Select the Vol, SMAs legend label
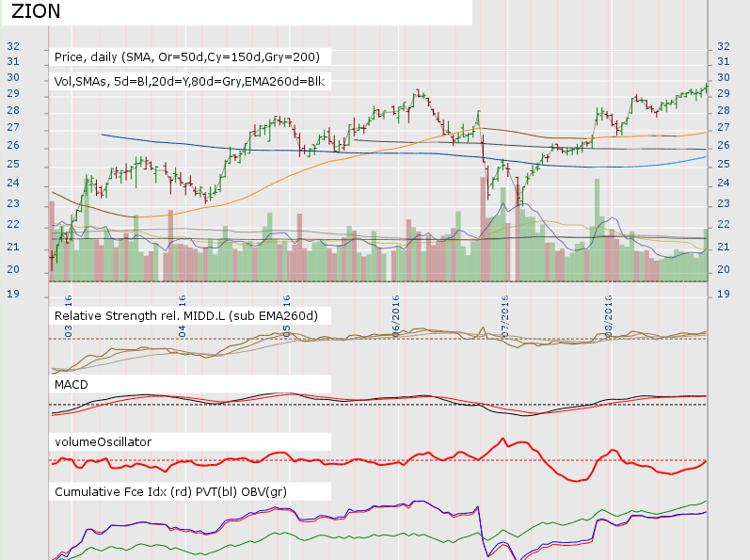Image resolution: width=750 pixels, height=560 pixels. pyautogui.click(x=189, y=81)
